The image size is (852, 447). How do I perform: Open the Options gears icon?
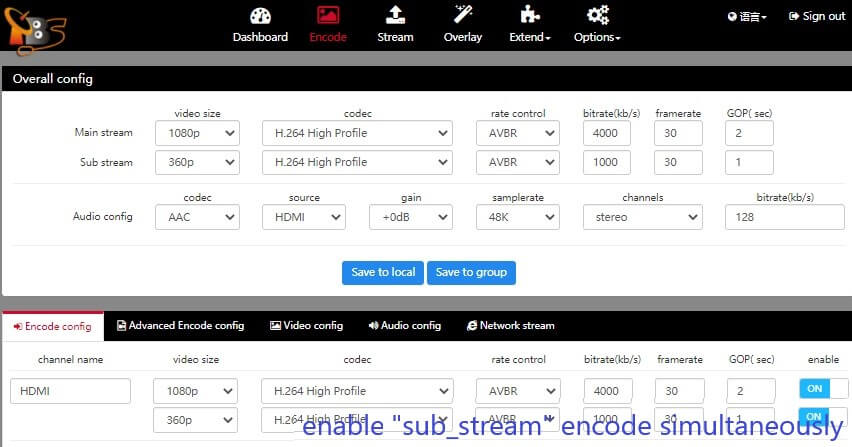point(597,16)
